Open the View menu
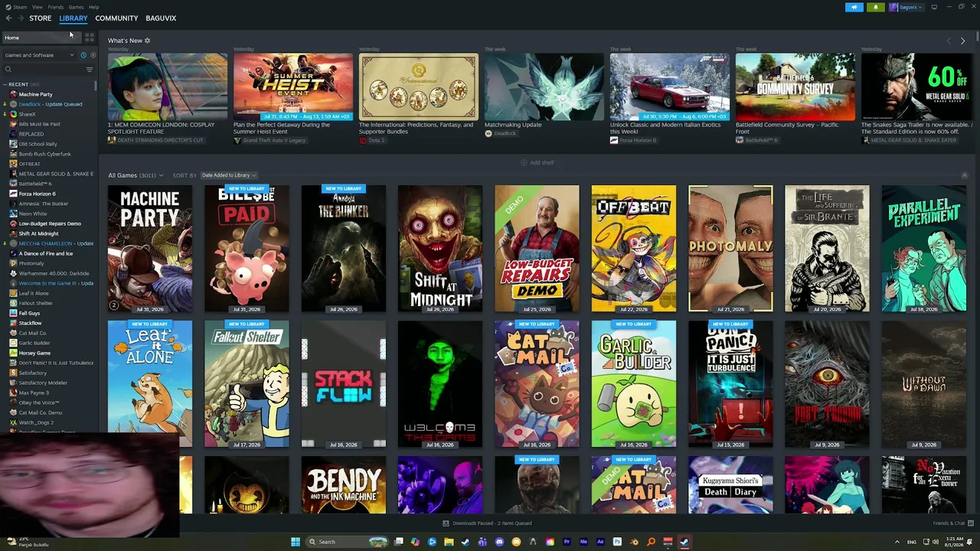 pos(37,7)
